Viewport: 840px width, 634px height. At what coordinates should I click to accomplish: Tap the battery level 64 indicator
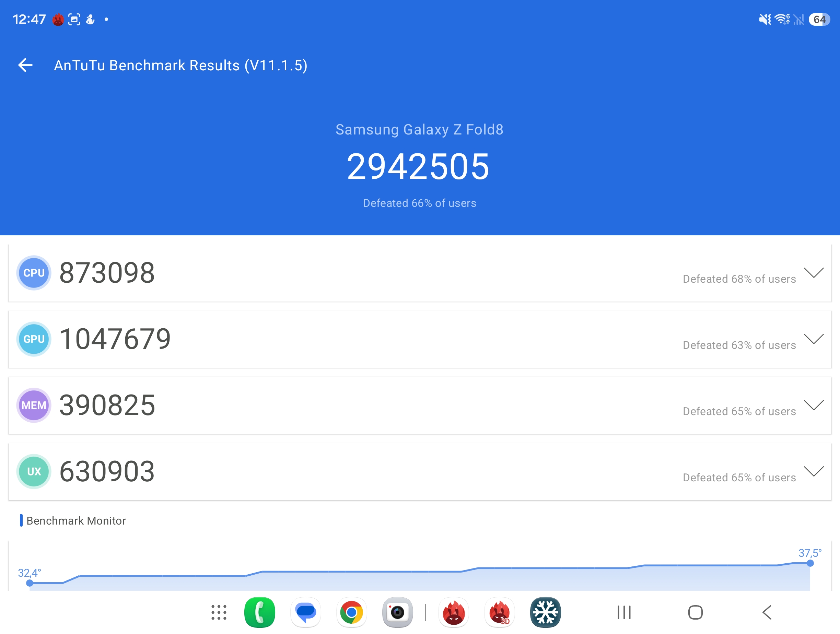[x=819, y=19]
